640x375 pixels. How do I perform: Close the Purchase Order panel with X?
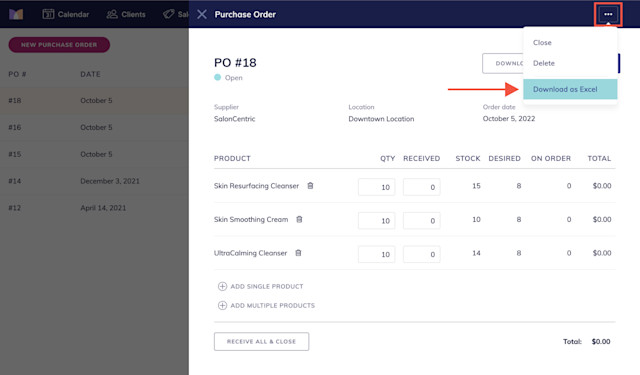[x=202, y=14]
